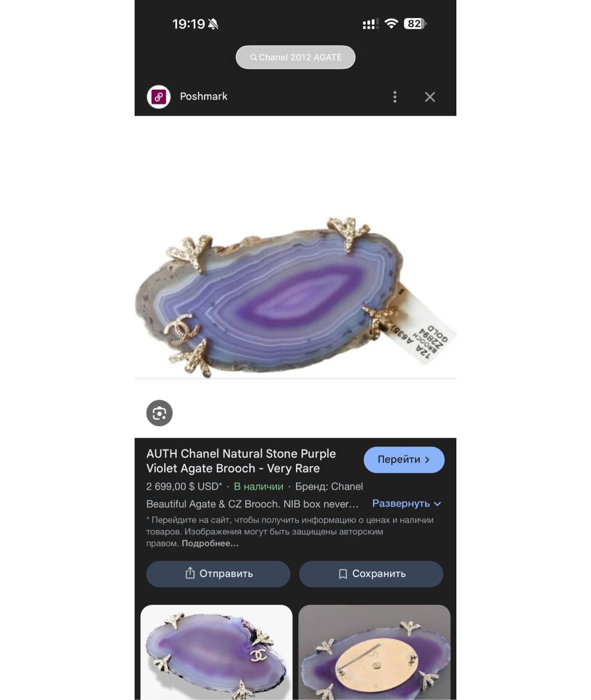This screenshot has width=591, height=700.
Task: Tap the Перейти button to visit site
Action: coord(404,459)
